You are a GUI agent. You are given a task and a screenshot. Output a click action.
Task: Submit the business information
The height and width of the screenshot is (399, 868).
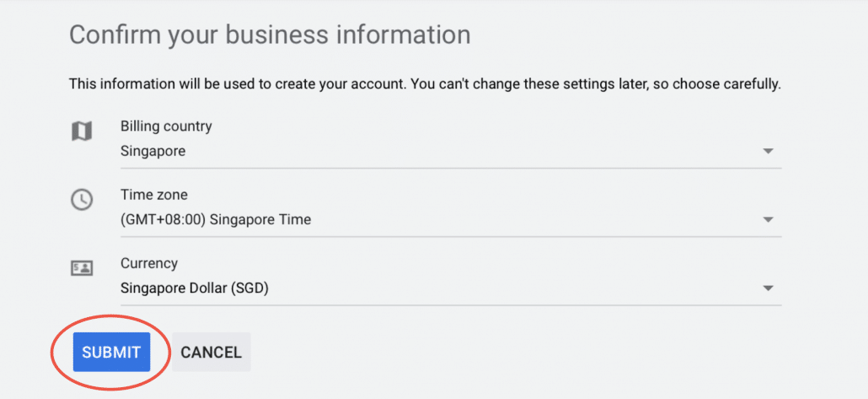coord(111,352)
